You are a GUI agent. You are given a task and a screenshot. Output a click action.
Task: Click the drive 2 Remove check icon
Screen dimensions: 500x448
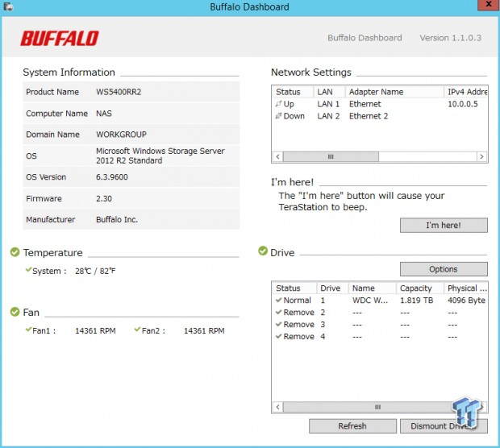point(279,313)
